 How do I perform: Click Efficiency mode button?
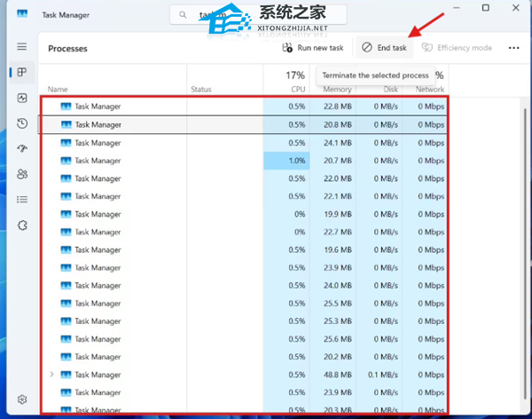[x=457, y=48]
